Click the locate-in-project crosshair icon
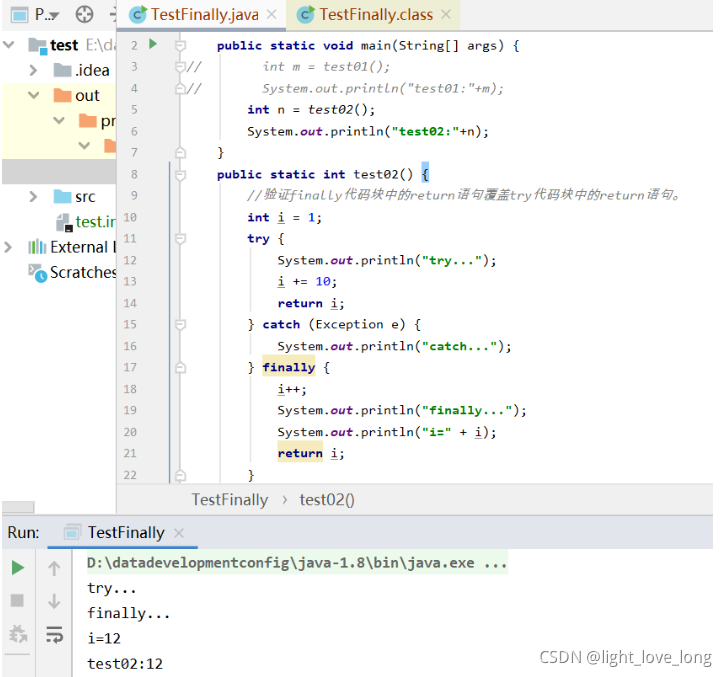The image size is (727, 677). click(x=84, y=14)
